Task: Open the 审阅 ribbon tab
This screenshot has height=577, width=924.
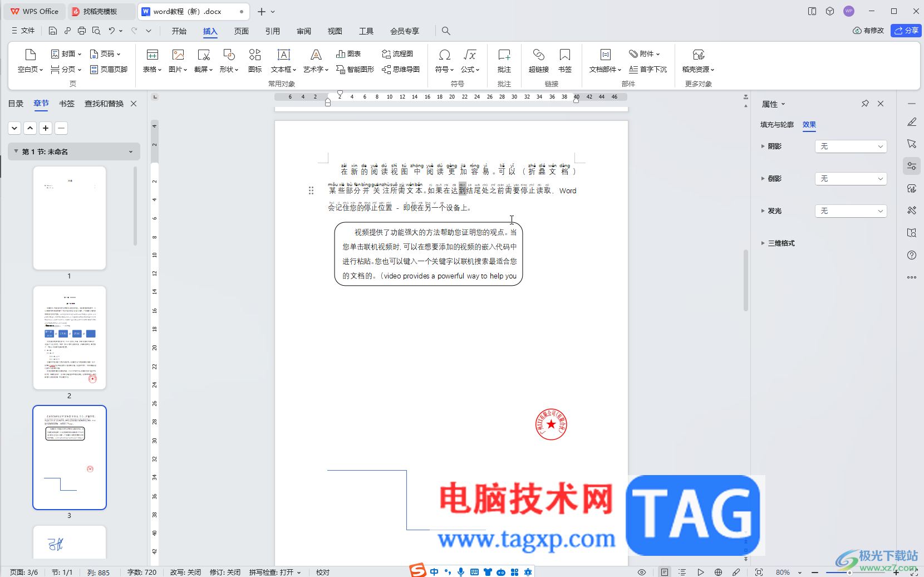Action: (304, 31)
